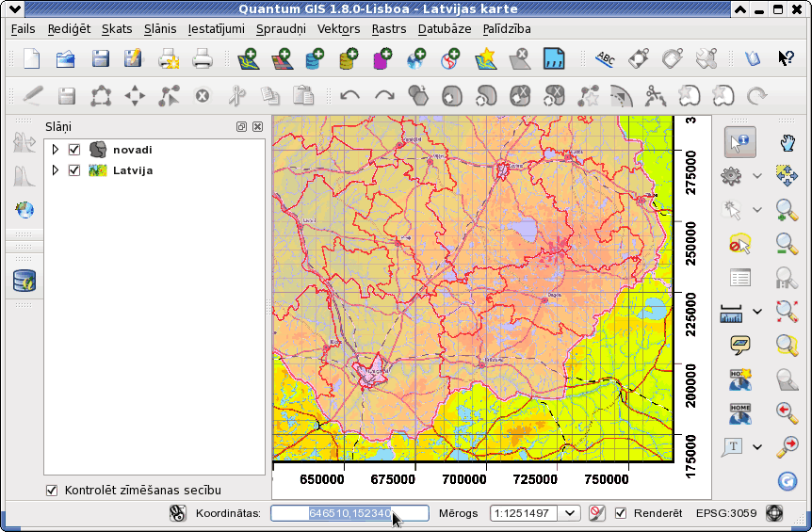Add a PostGIS layer

[x=315, y=58]
